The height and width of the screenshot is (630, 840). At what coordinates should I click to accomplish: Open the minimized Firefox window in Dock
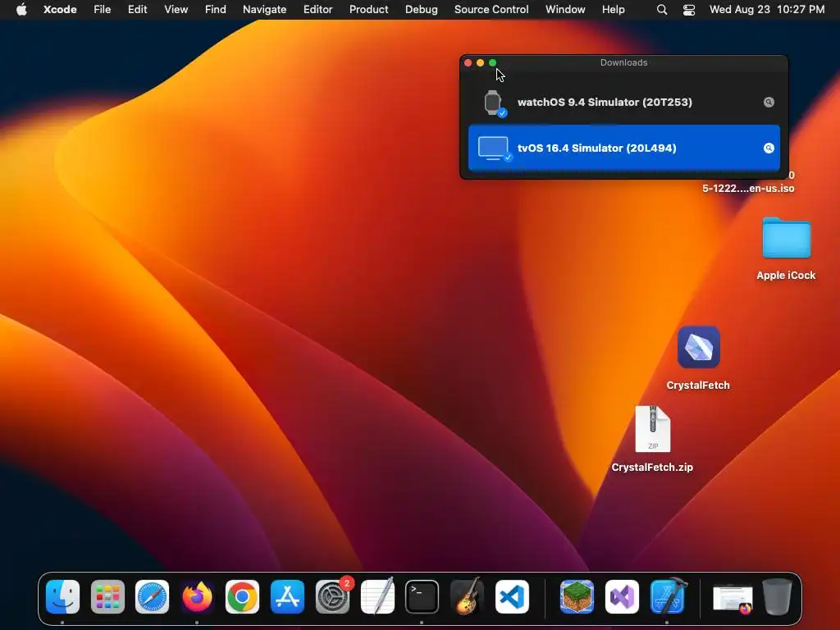pyautogui.click(x=733, y=599)
